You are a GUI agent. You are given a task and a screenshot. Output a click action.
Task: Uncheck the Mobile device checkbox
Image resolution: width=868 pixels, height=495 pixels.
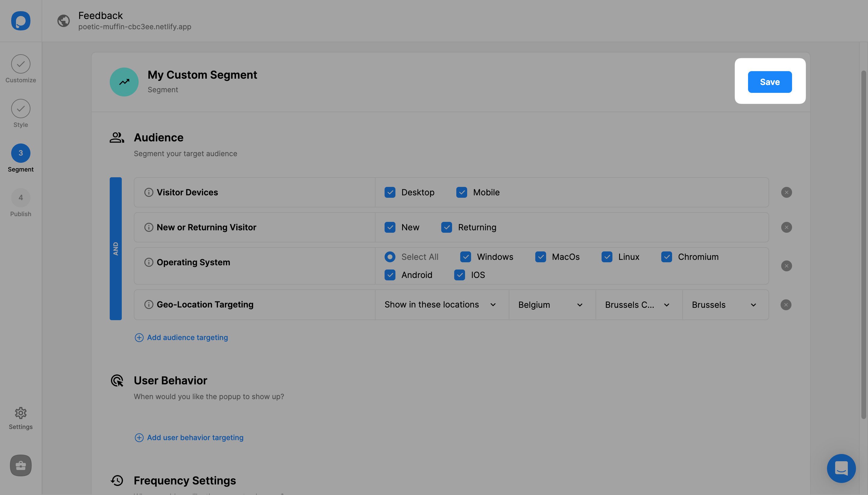461,192
